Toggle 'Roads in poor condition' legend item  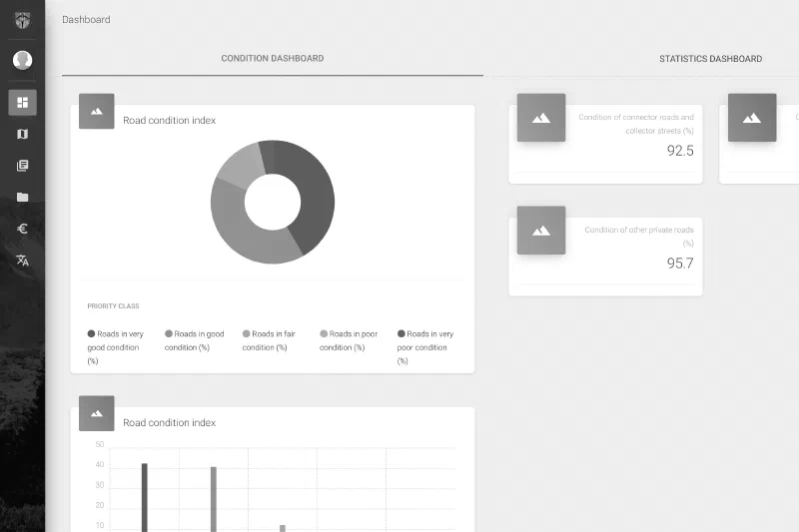[349, 340]
